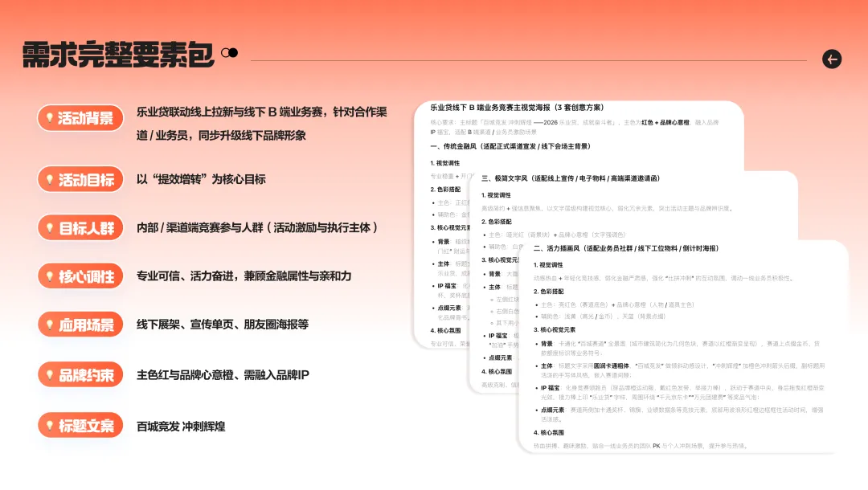The image size is (868, 490).
Task: Expand the 一、传统金融风 section heading
Action: click(x=510, y=146)
